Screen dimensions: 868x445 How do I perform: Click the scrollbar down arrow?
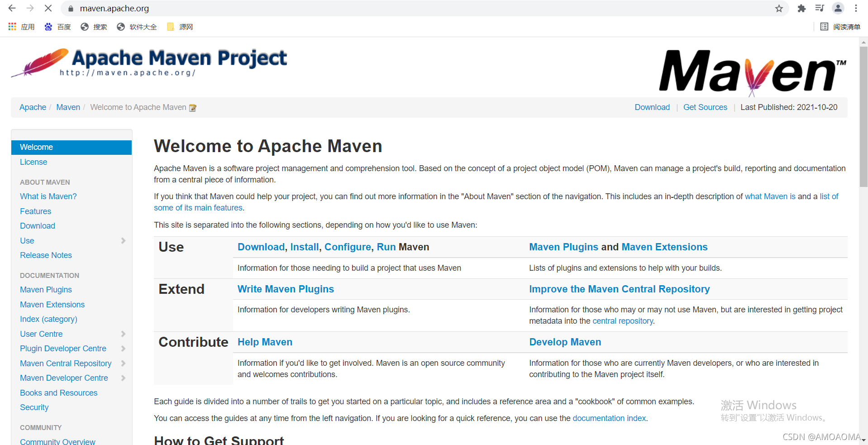click(x=863, y=440)
